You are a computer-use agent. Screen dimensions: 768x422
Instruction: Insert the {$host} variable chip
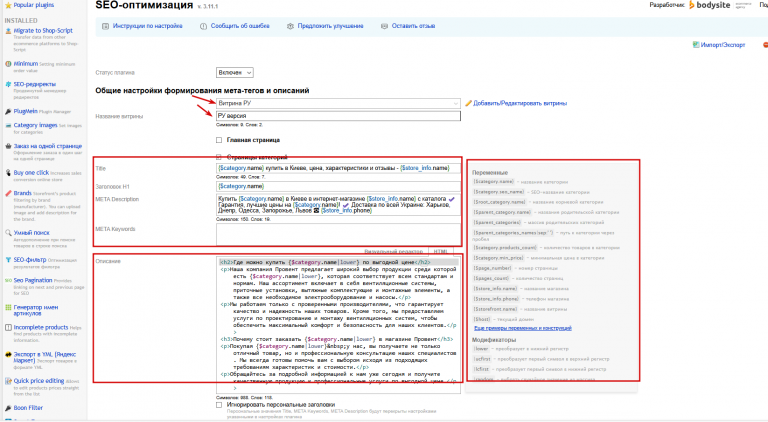[482, 319]
